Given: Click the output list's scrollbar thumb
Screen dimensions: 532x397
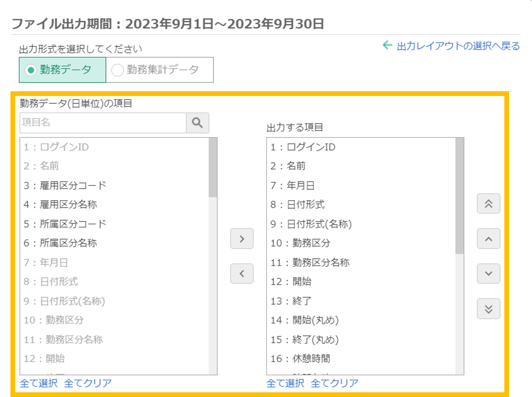Looking at the screenshot, I should coord(459,196).
